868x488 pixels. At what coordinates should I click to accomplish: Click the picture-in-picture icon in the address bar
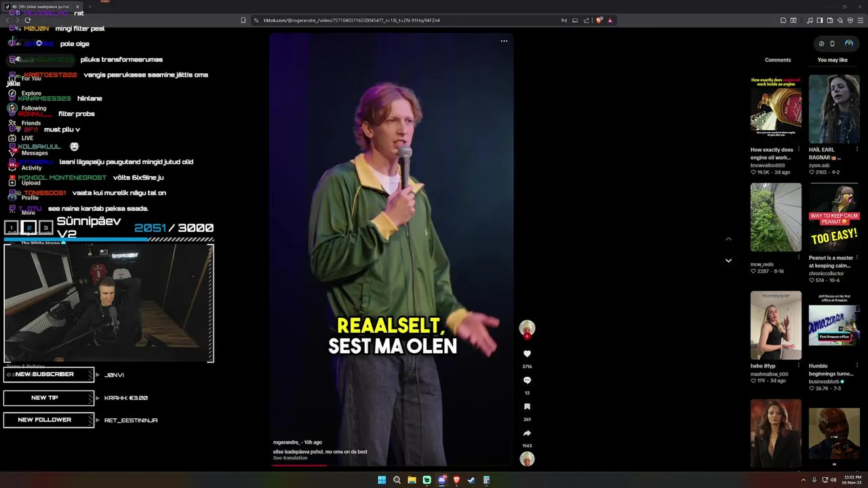pyautogui.click(x=575, y=20)
